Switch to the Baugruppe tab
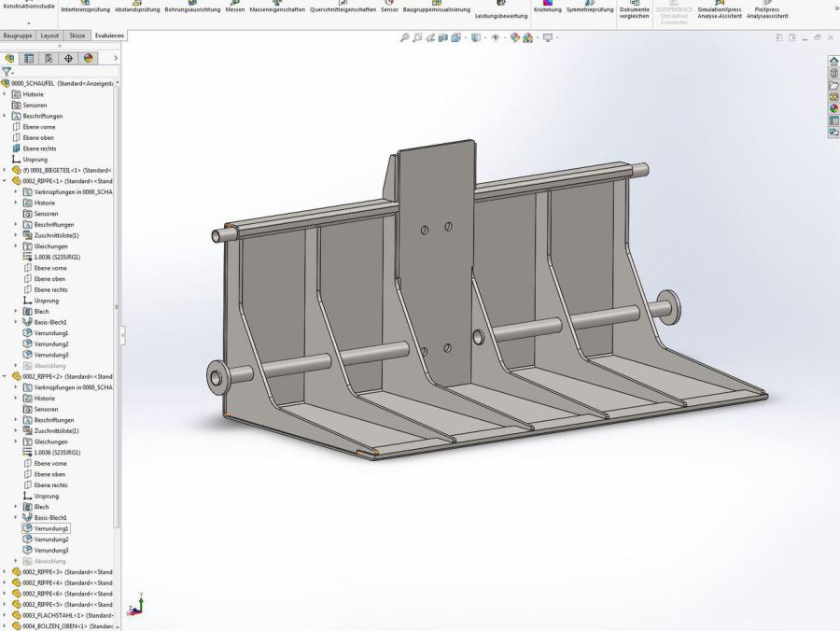 tap(18, 35)
